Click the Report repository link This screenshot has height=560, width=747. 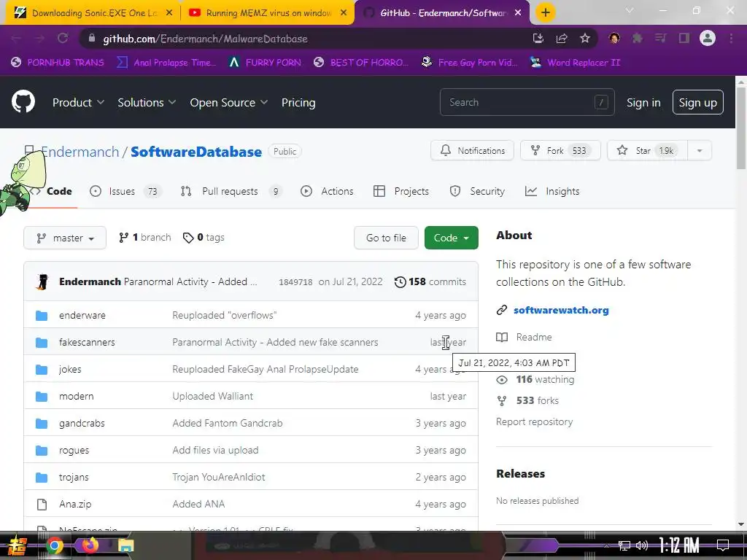[x=534, y=422]
